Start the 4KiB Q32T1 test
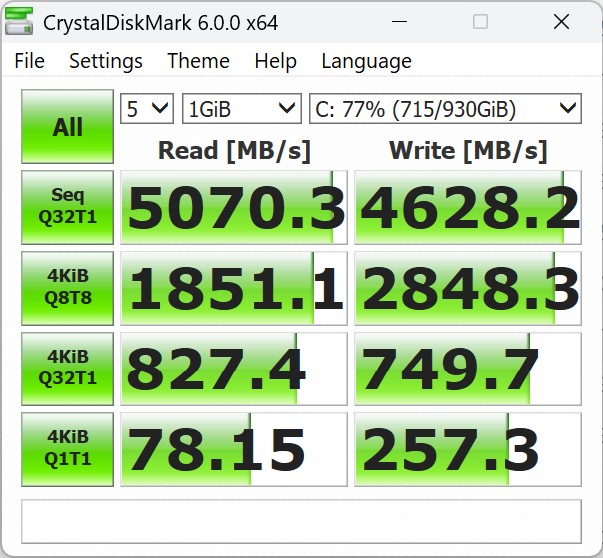Viewport: 603px width, 558px height. pos(67,369)
